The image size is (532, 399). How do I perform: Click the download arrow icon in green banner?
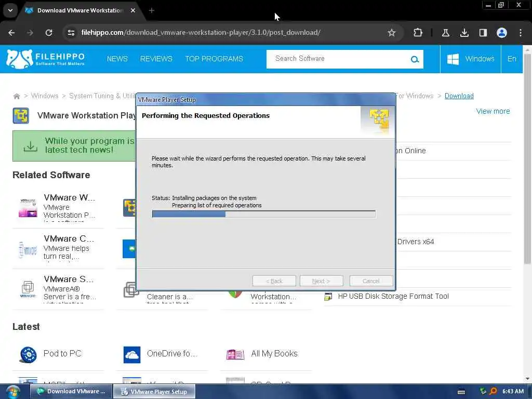point(31,146)
